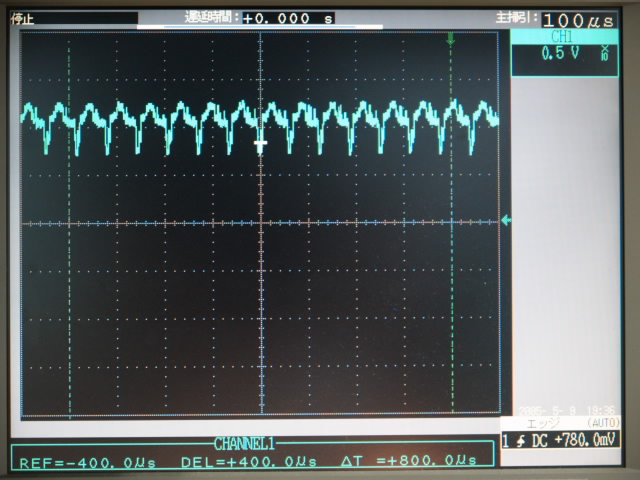Click the x10 probe attenuation indicator

[604, 53]
